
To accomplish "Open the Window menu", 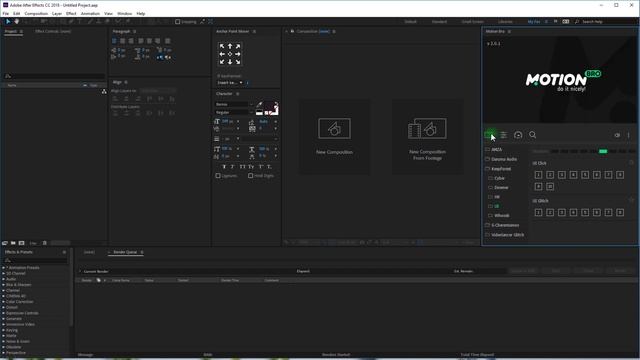I will [124, 13].
